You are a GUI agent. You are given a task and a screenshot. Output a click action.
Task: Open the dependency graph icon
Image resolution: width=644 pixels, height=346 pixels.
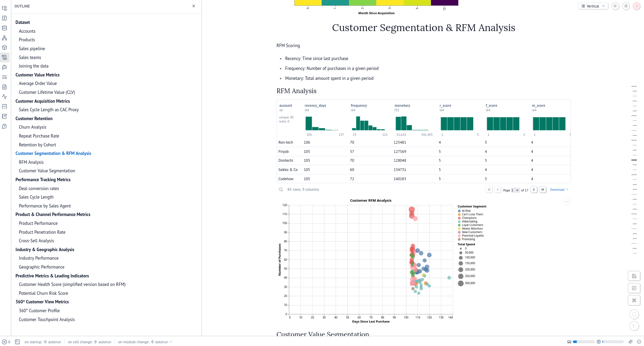pos(4,38)
